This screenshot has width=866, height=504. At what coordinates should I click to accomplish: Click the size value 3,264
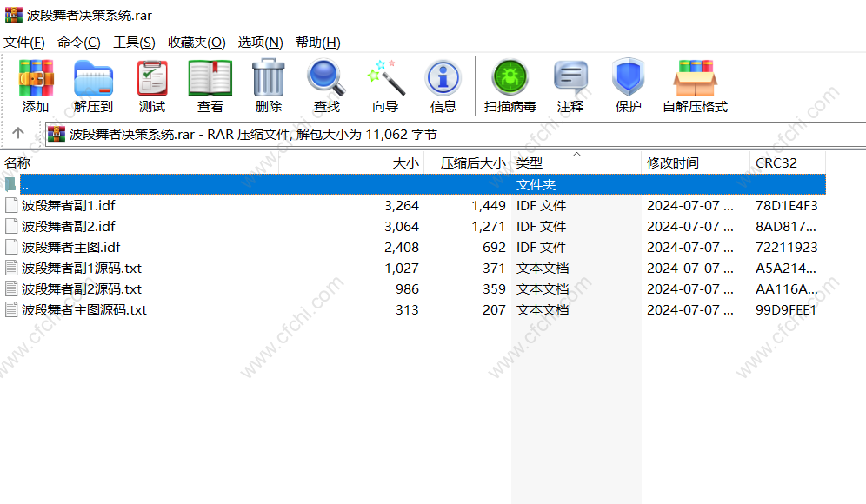402,205
